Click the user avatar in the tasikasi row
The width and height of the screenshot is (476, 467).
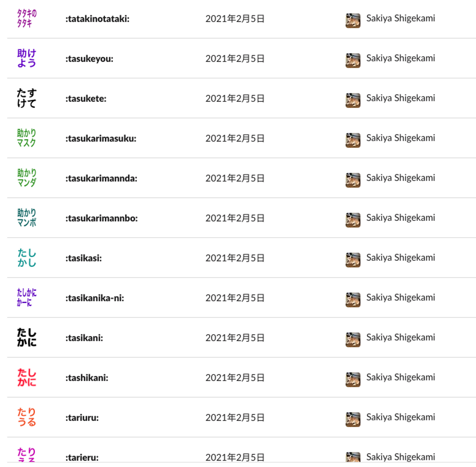[353, 260]
